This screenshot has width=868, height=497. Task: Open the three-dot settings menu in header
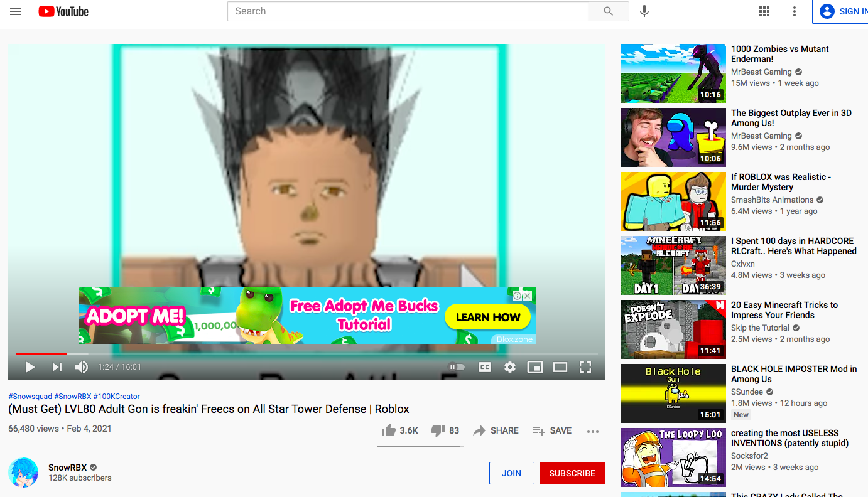[x=795, y=11]
